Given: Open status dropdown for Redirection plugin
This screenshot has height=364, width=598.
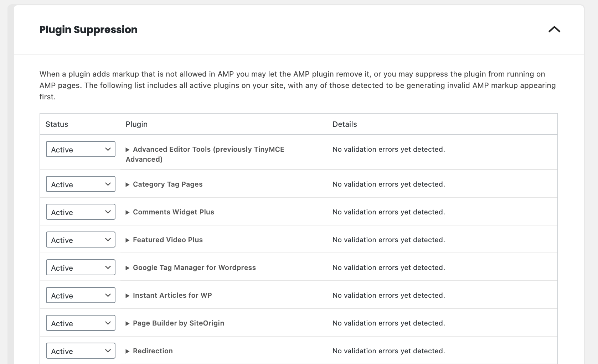Looking at the screenshot, I should tap(81, 351).
